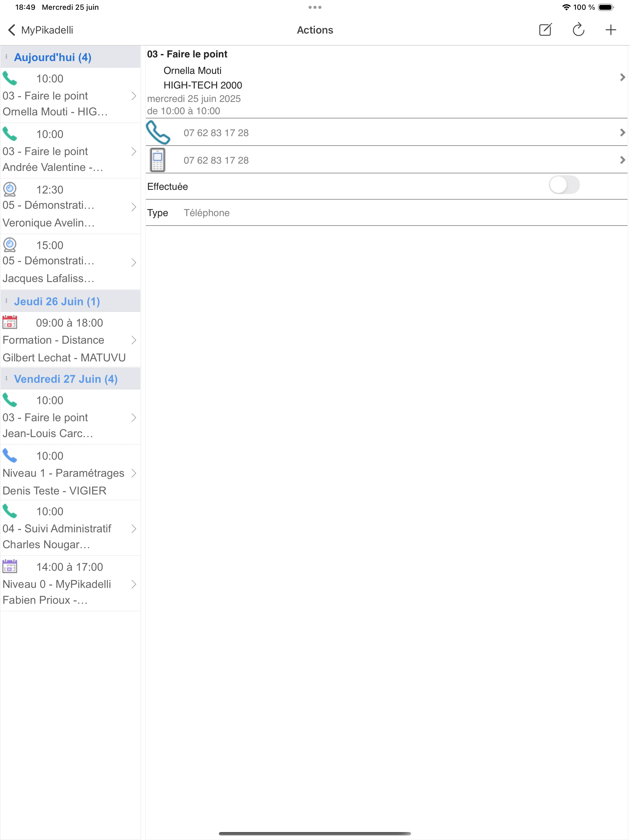Open company HIGH-TECH 2000
630x840 pixels.
[203, 85]
